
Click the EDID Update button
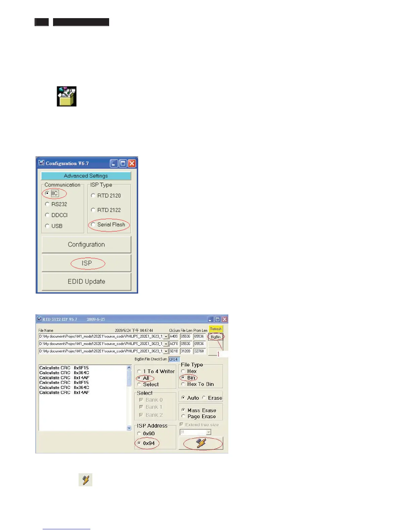(x=86, y=281)
